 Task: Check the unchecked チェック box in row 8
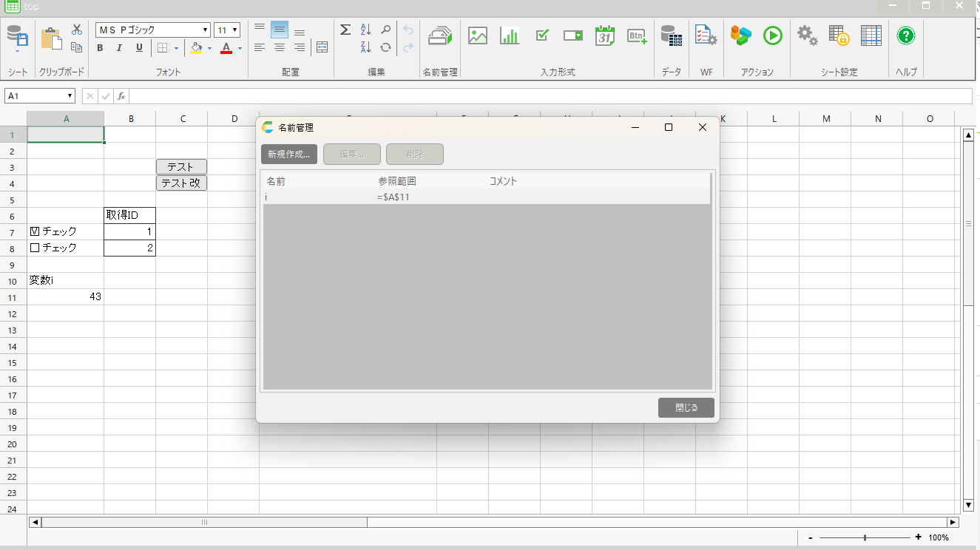(35, 248)
